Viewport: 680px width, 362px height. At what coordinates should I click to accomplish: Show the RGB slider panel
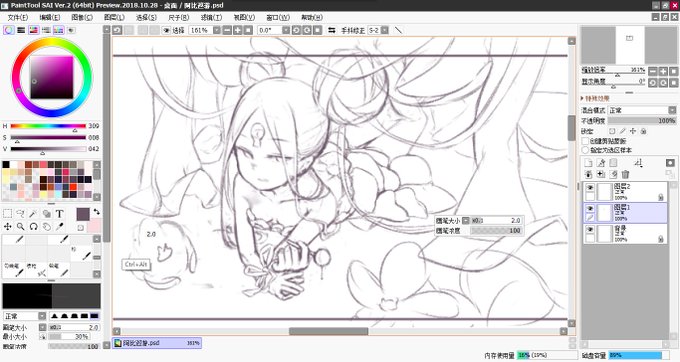[21, 30]
